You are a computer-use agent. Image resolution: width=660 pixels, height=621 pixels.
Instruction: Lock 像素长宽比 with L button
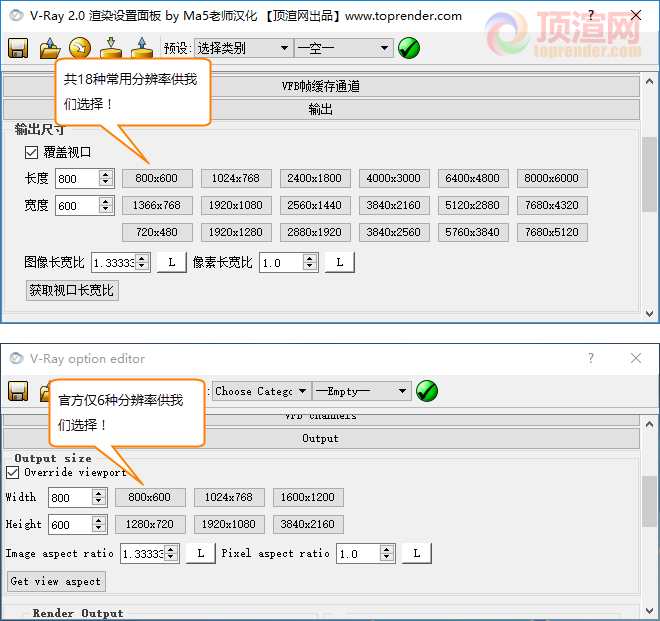pos(340,262)
